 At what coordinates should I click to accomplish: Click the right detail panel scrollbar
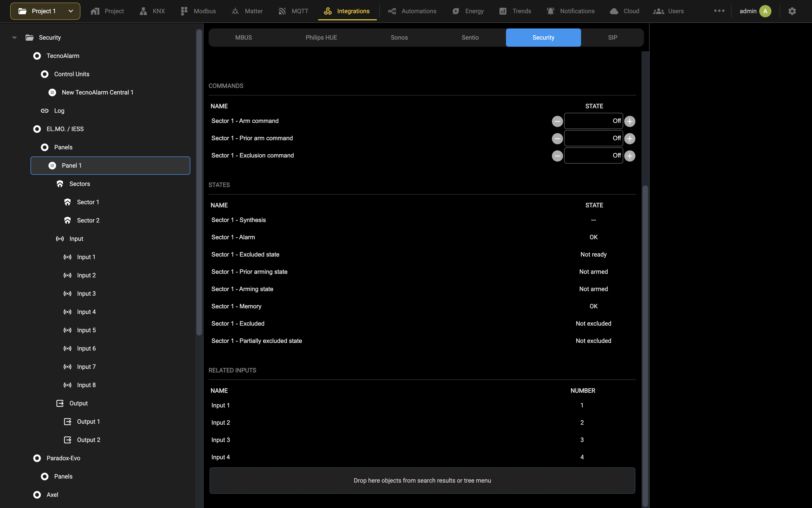click(x=645, y=346)
